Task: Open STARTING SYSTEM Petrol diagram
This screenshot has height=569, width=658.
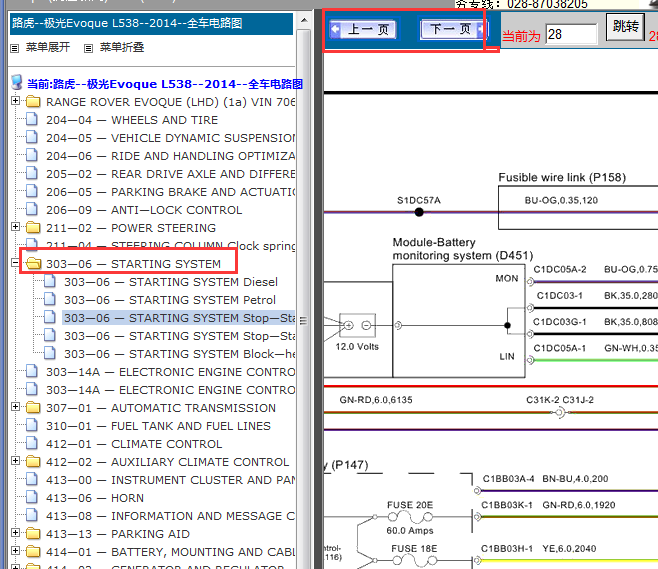Action: (170, 300)
